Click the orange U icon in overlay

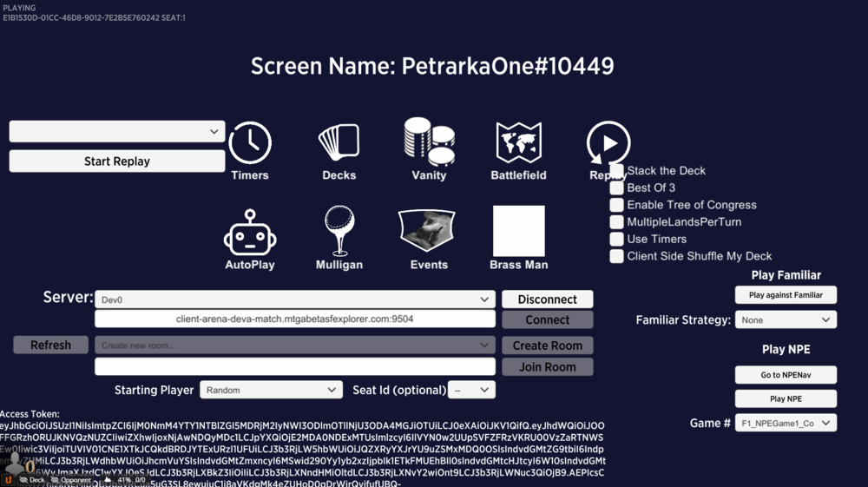8,480
